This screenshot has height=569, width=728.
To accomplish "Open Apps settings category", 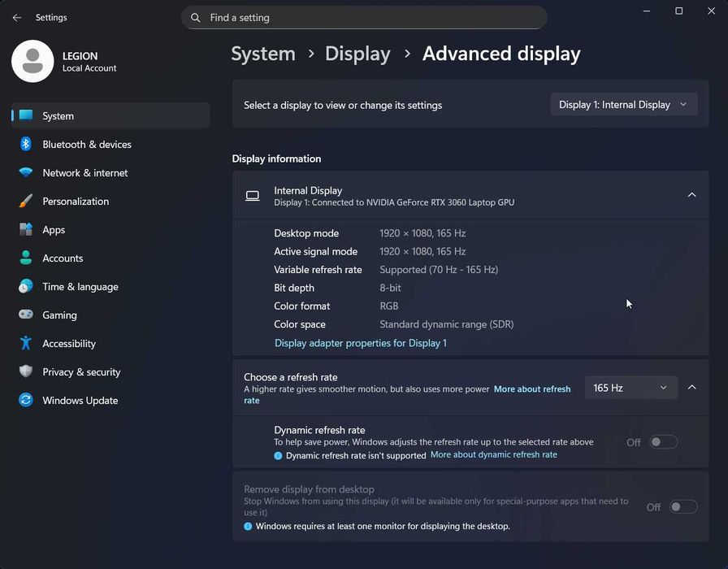I will coord(110,229).
